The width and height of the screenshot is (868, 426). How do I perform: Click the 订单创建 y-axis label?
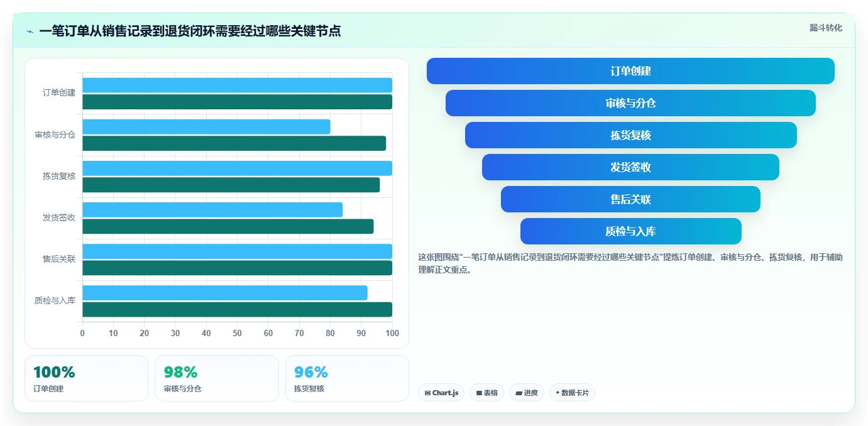(x=59, y=93)
